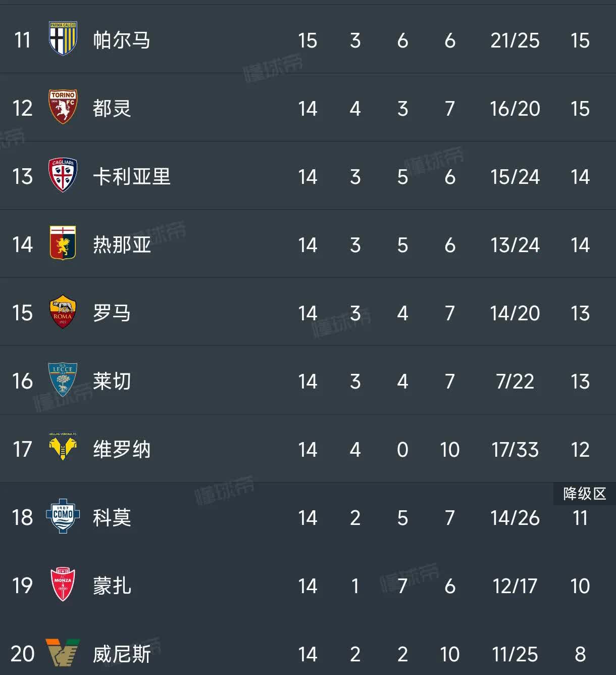Select the Hellas Verona yellow logo

pyautogui.click(x=63, y=447)
